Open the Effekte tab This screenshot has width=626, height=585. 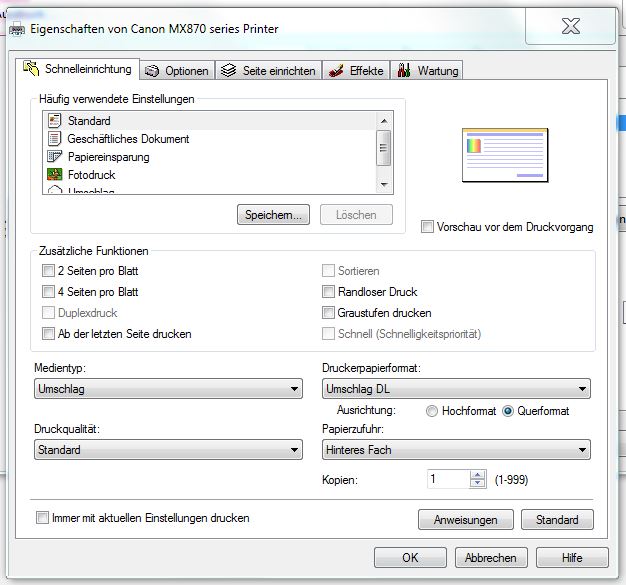(356, 71)
